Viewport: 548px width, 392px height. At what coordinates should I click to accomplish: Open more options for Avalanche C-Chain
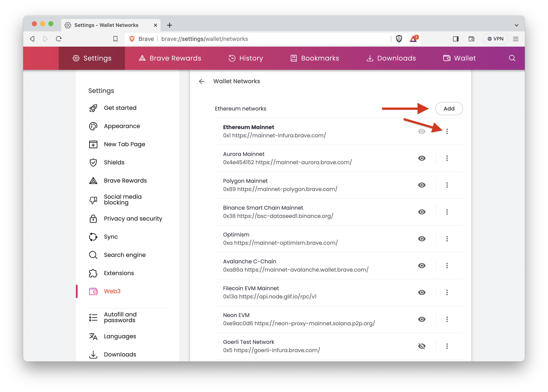(x=447, y=266)
